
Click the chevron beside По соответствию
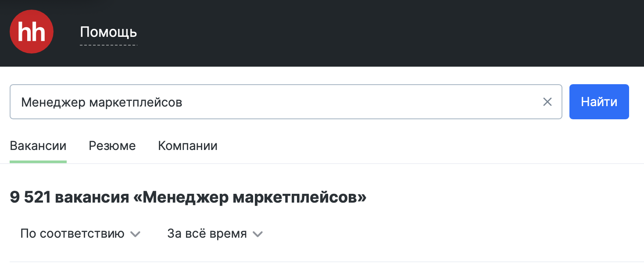pos(136,234)
